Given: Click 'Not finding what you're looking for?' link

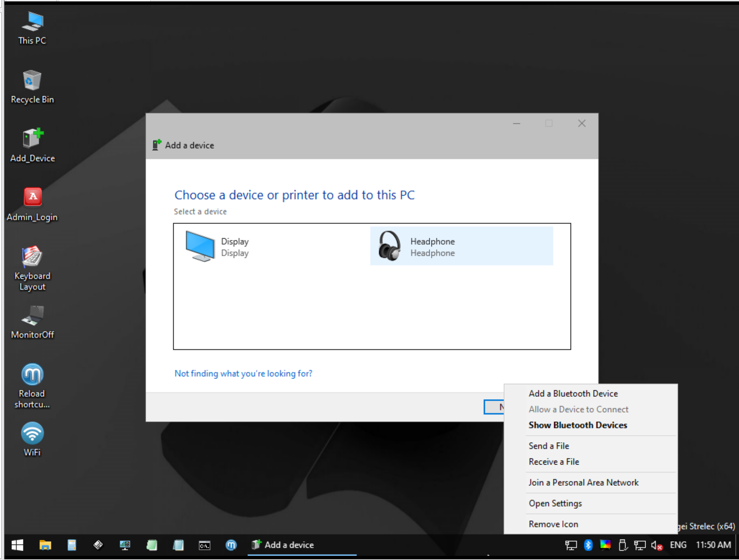Looking at the screenshot, I should coord(243,373).
